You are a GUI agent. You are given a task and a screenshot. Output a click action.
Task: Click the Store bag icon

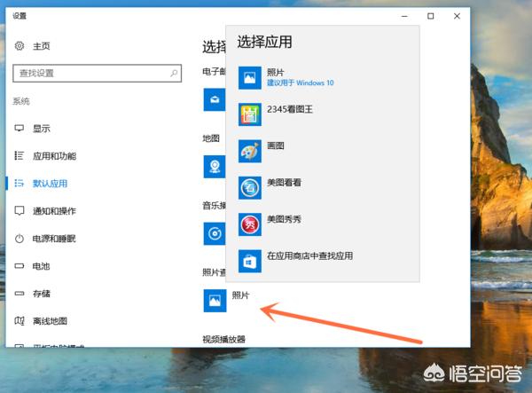(x=250, y=262)
